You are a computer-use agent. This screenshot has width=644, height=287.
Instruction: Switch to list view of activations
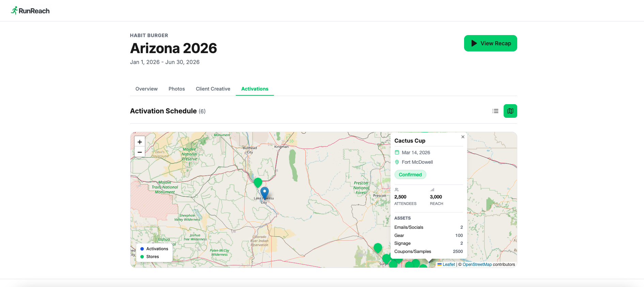[x=495, y=111]
